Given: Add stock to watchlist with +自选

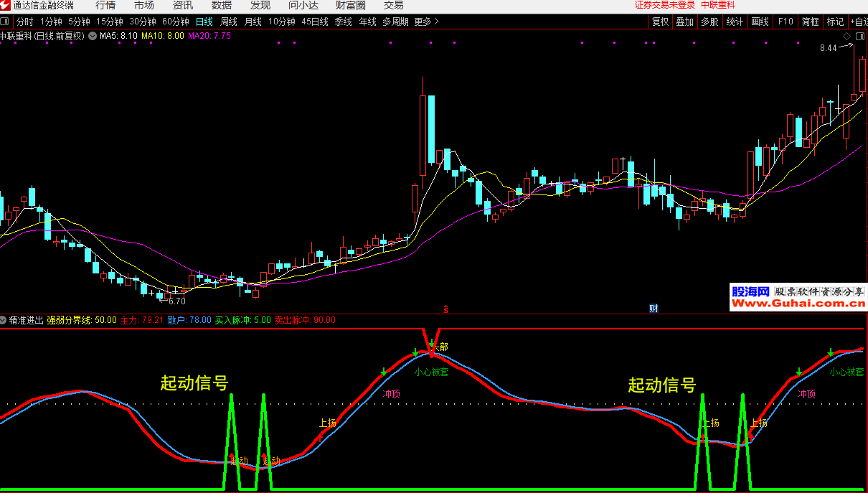Looking at the screenshot, I should pyautogui.click(x=859, y=22).
